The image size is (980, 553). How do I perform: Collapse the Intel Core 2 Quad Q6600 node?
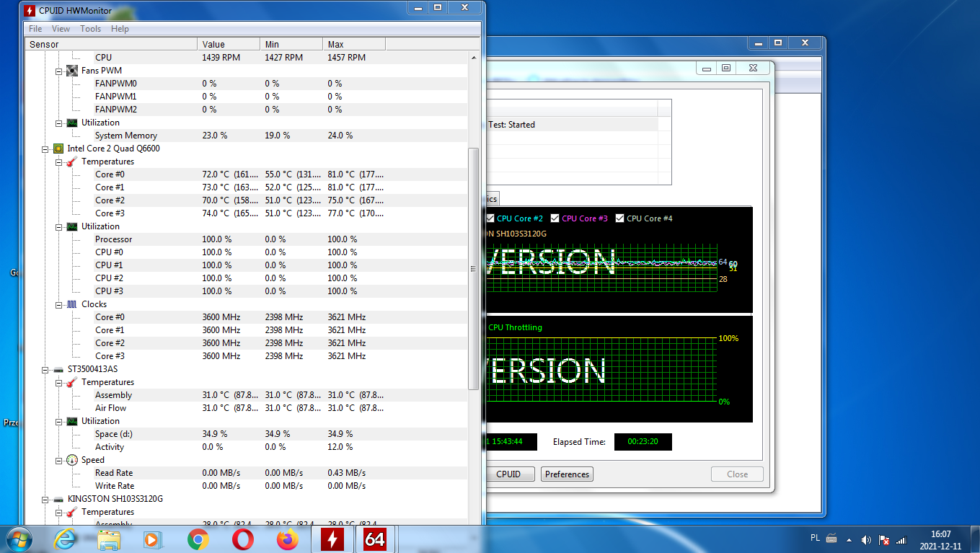pyautogui.click(x=45, y=149)
